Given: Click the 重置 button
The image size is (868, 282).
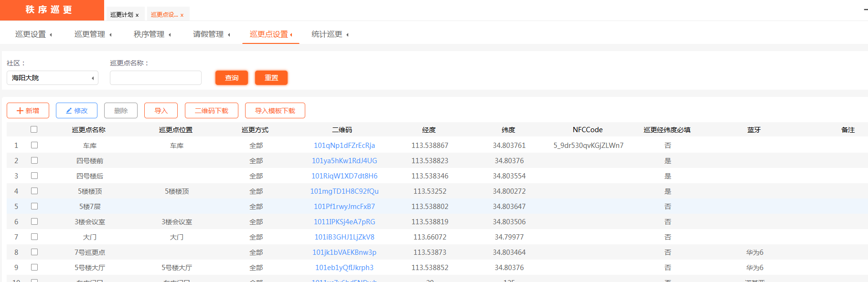Looking at the screenshot, I should [x=271, y=78].
